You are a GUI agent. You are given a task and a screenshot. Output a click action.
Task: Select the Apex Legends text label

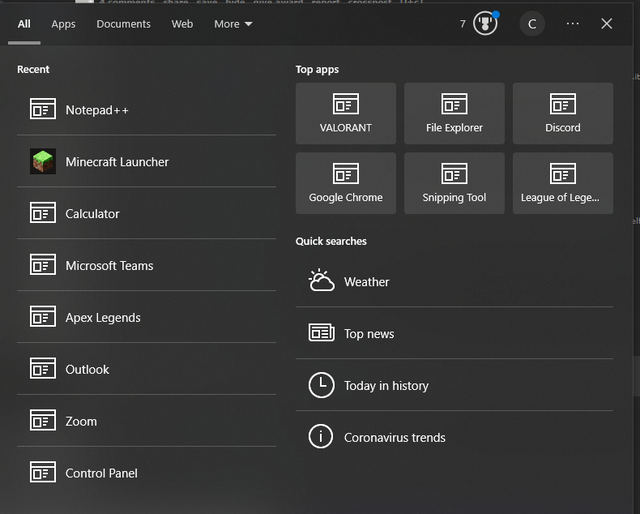point(103,318)
